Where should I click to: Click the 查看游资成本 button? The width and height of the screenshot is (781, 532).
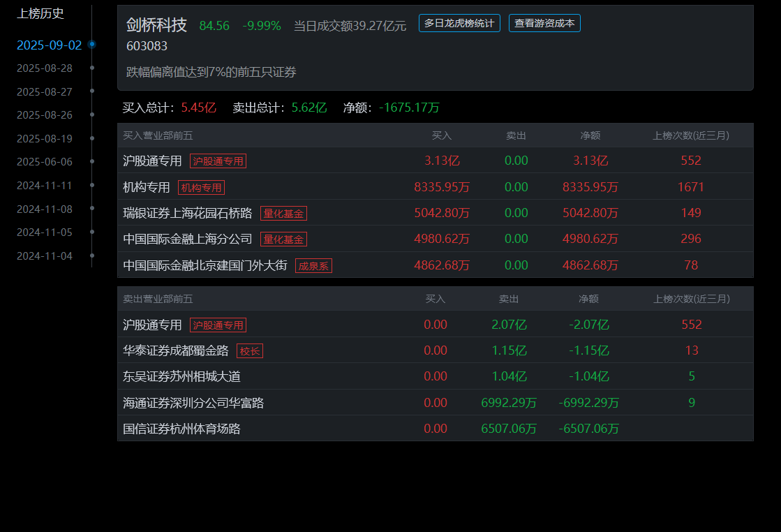[x=544, y=24]
